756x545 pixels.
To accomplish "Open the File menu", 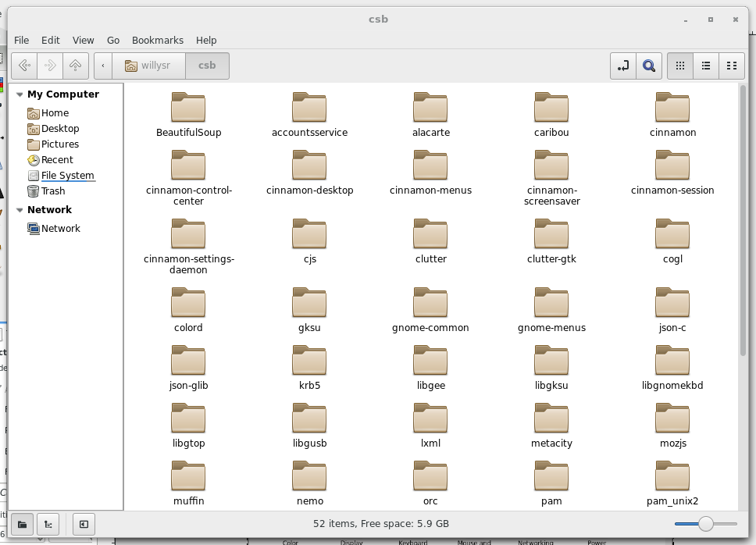I will pos(21,40).
